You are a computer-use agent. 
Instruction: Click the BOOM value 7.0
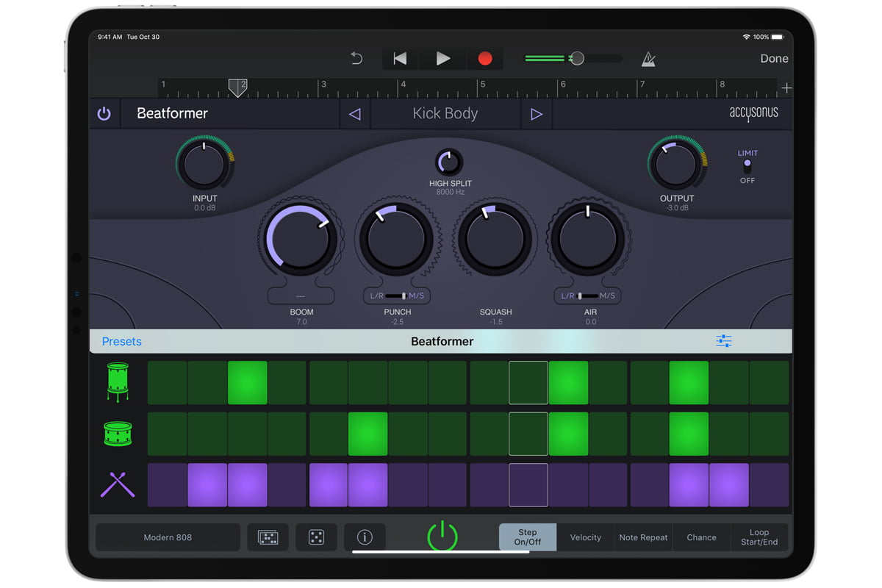click(301, 322)
